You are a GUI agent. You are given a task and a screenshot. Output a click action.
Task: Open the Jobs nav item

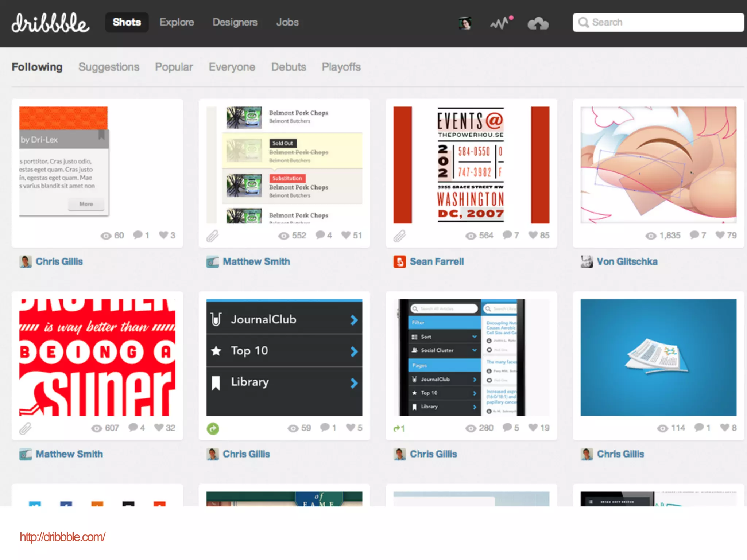coord(287,22)
